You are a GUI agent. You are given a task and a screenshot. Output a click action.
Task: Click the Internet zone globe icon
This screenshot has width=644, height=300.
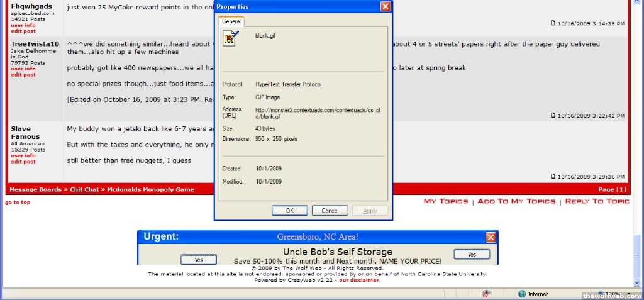(x=521, y=294)
